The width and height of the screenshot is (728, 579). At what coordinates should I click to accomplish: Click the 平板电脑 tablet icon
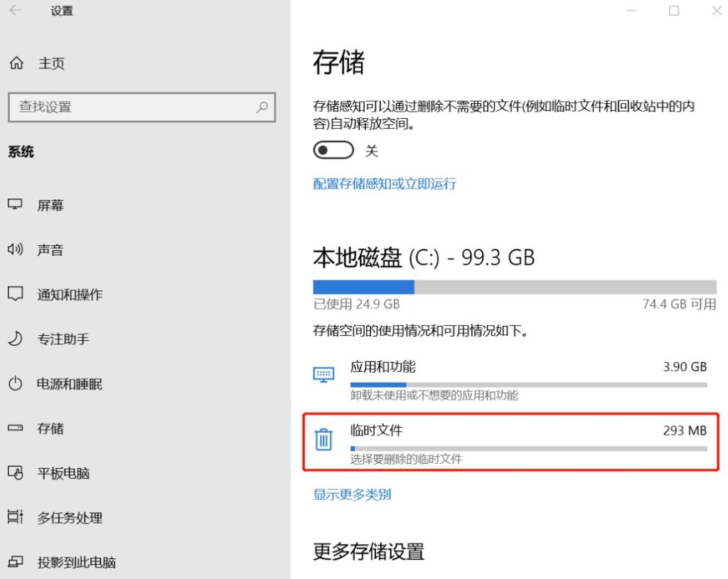16,473
